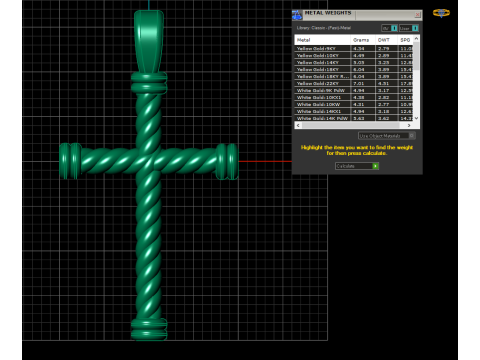Image resolution: width=480 pixels, height=360 pixels.
Task: Select the pendant bail atop the cross
Action: (x=149, y=42)
